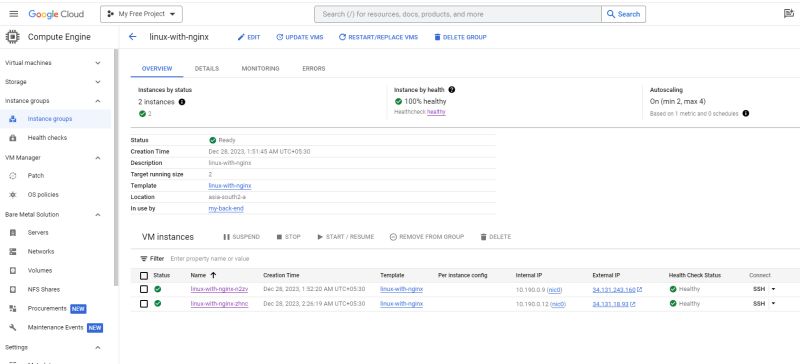This screenshot has height=364, width=800.
Task: Go back with the left arrow
Action: [x=133, y=37]
